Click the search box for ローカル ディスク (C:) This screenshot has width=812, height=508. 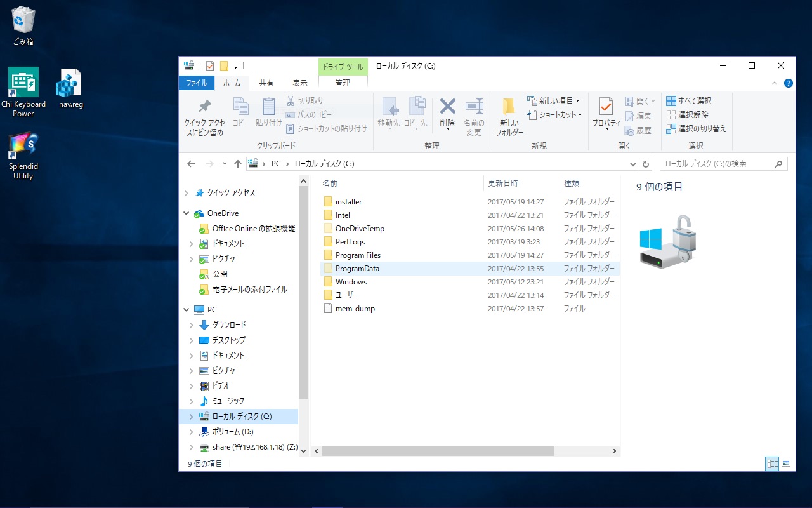point(723,164)
